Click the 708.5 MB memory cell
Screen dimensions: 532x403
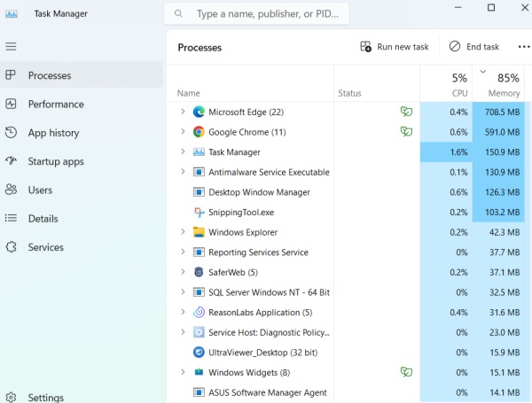tap(498, 112)
